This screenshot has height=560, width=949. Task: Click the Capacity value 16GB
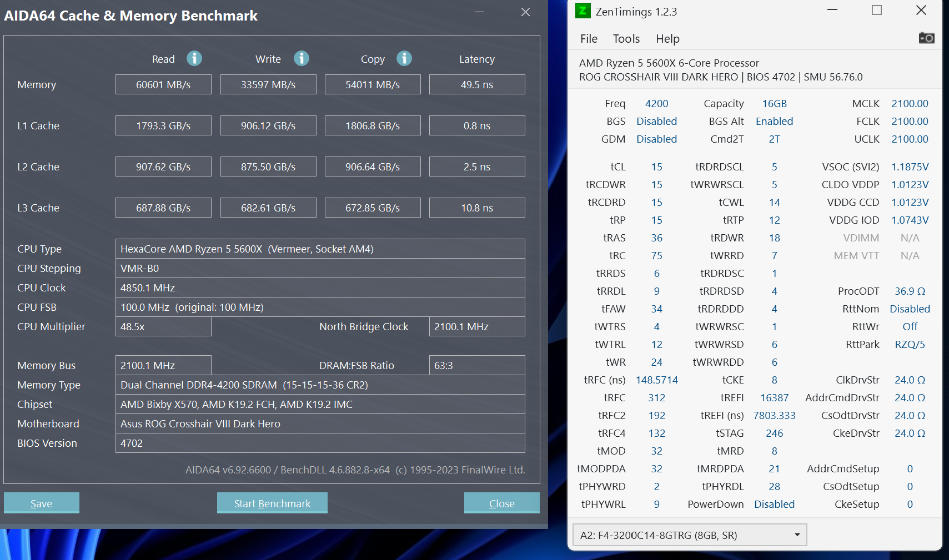(x=774, y=104)
